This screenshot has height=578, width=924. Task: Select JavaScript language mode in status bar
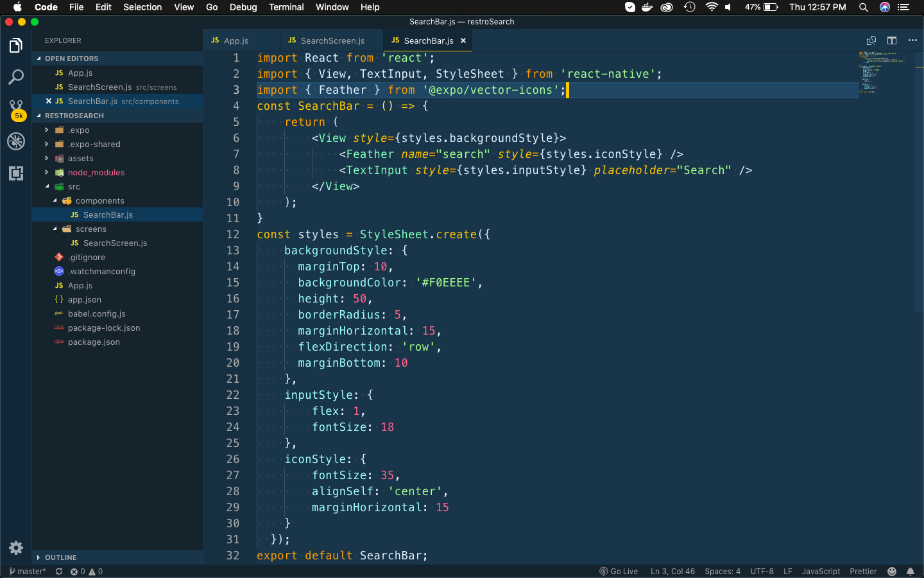tap(821, 572)
